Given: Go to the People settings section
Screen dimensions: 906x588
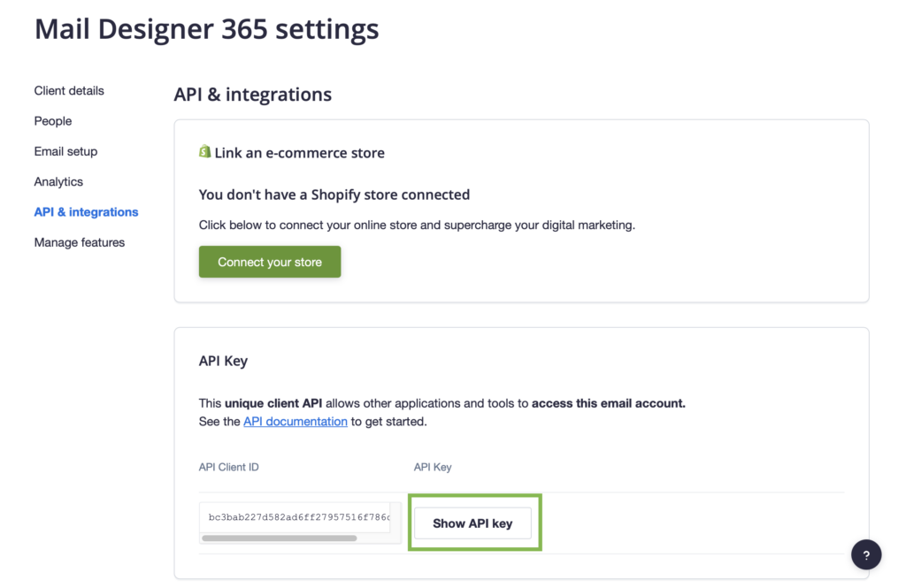Looking at the screenshot, I should point(52,121).
